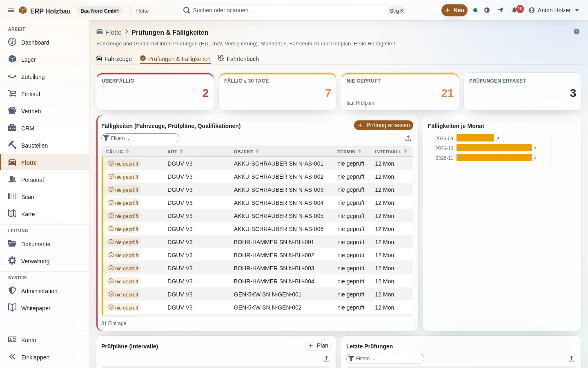
Task: Open Einkauf in the sidebar
Action: (45, 94)
